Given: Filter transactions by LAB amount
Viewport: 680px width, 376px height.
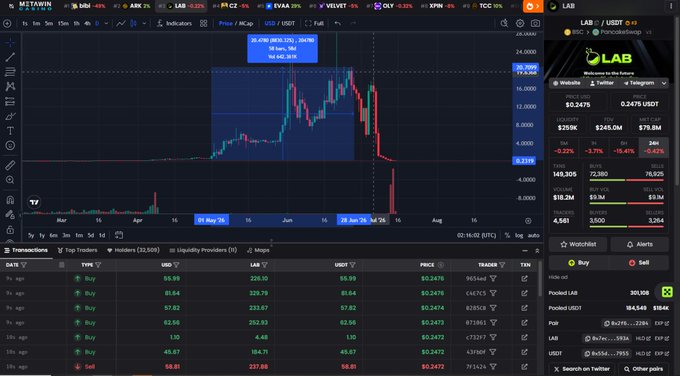Looking at the screenshot, I should tap(265, 265).
